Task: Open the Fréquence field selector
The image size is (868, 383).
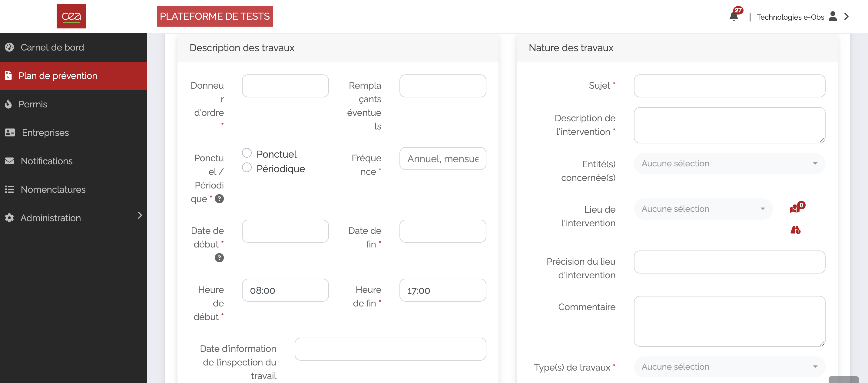Action: coord(442,159)
